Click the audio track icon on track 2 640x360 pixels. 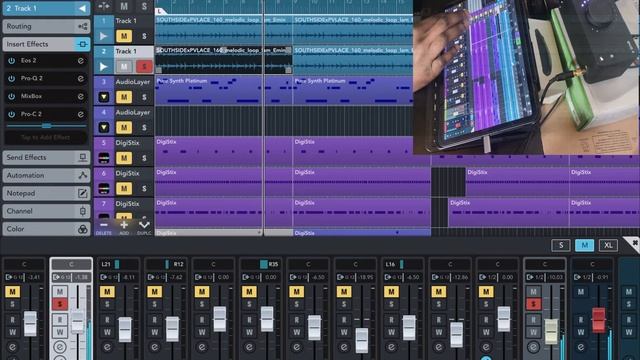tap(104, 67)
